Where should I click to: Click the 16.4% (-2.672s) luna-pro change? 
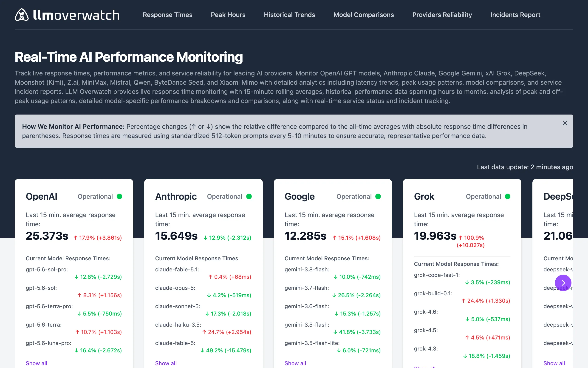(x=98, y=350)
